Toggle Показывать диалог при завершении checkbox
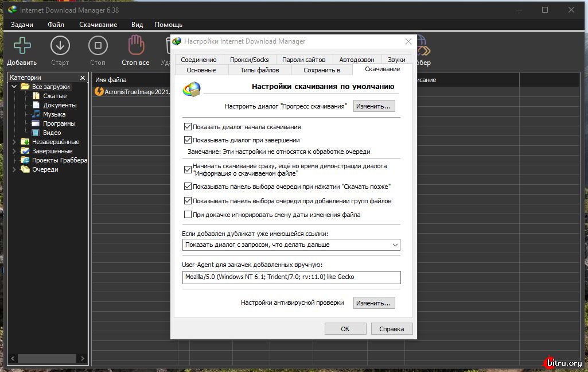588x372 pixels. [x=188, y=140]
